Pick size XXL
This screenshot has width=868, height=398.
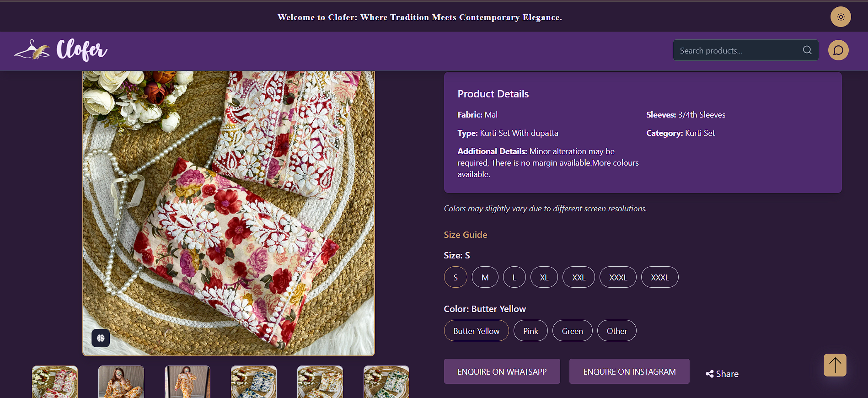pyautogui.click(x=579, y=277)
